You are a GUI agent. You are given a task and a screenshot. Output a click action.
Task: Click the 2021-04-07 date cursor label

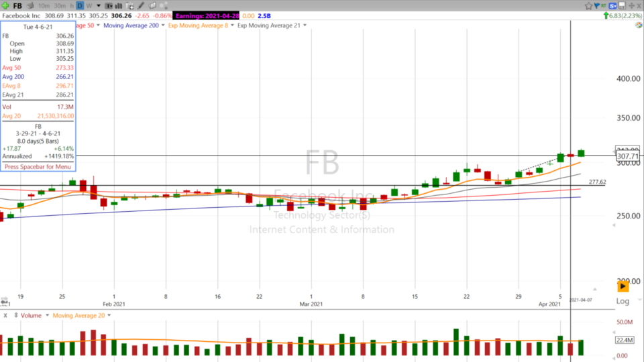pos(580,300)
